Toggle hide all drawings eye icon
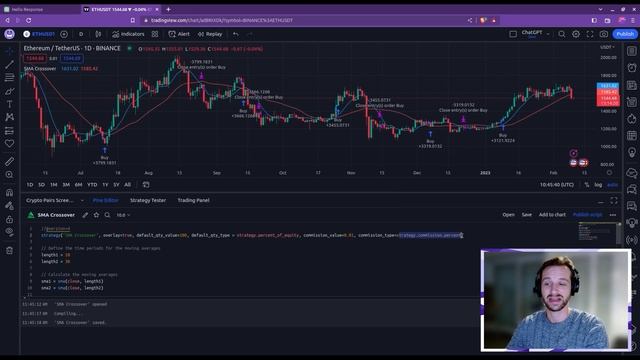Image resolution: width=640 pixels, height=360 pixels. tap(9, 232)
